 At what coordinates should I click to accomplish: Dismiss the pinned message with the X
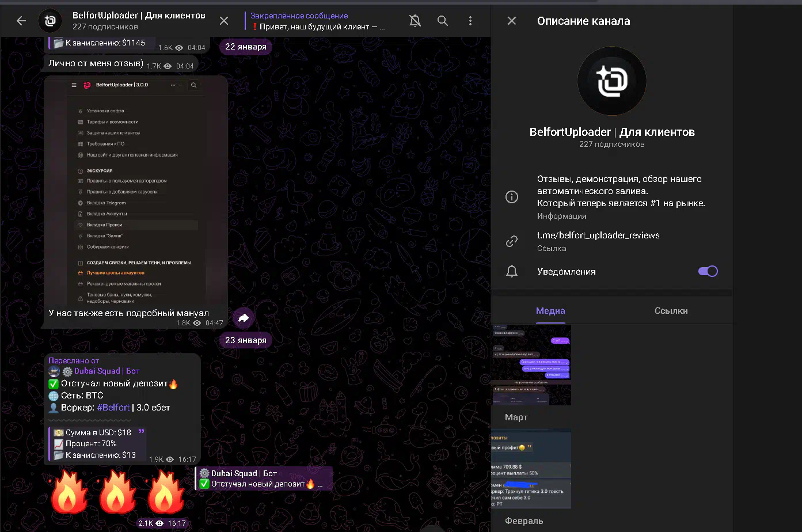[224, 21]
